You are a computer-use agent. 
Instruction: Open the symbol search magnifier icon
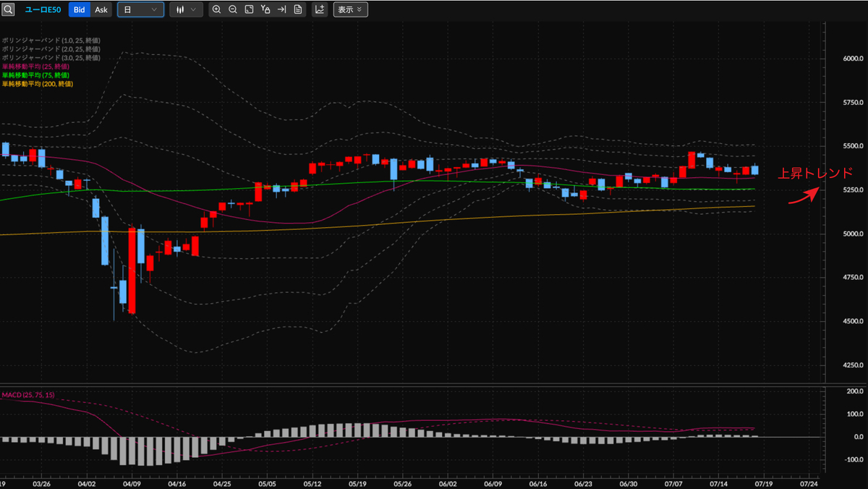(x=8, y=9)
